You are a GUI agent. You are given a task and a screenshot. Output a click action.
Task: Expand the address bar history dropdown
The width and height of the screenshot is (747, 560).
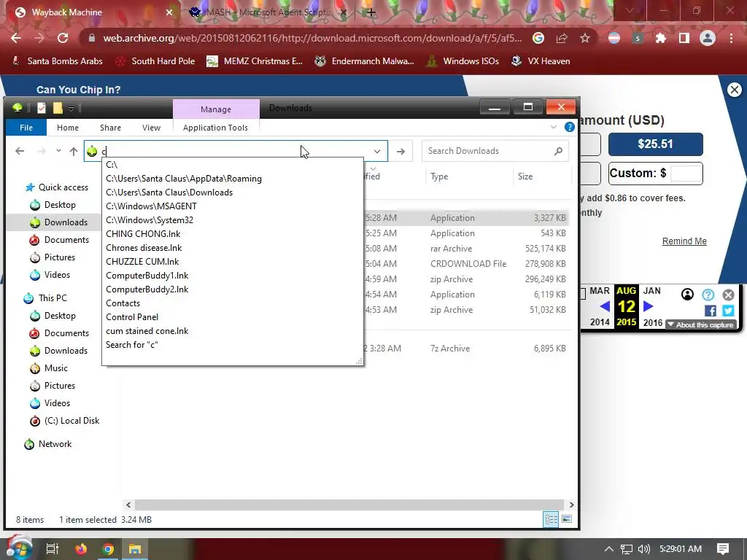pyautogui.click(x=377, y=152)
